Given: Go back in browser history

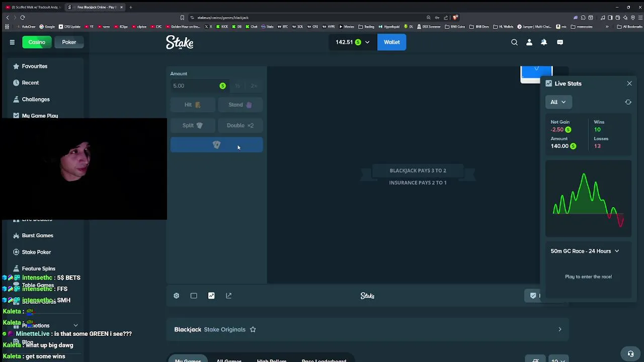Looking at the screenshot, I should [7, 18].
